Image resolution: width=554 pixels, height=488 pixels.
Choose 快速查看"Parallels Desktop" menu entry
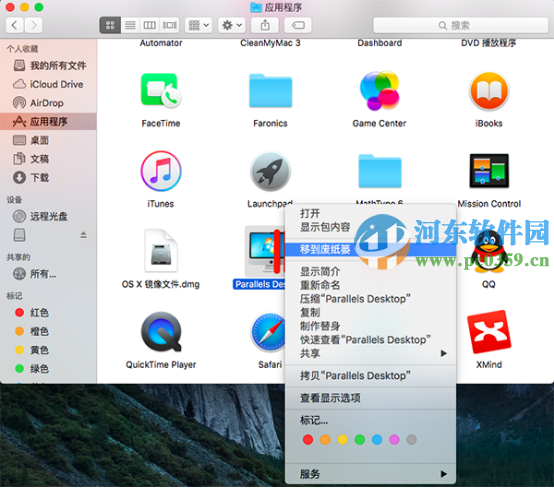click(370, 340)
